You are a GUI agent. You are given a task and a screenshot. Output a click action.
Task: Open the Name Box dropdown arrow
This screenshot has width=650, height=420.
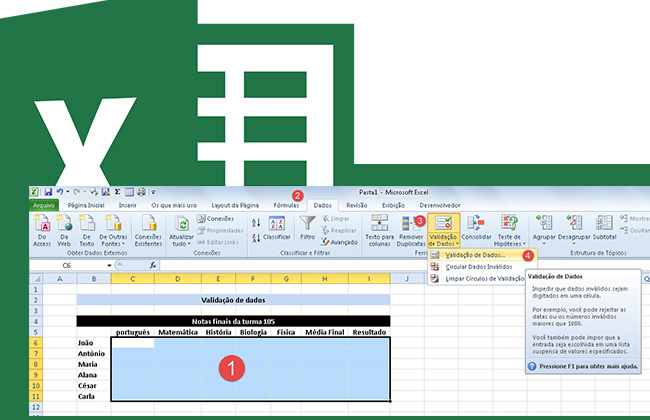109,265
